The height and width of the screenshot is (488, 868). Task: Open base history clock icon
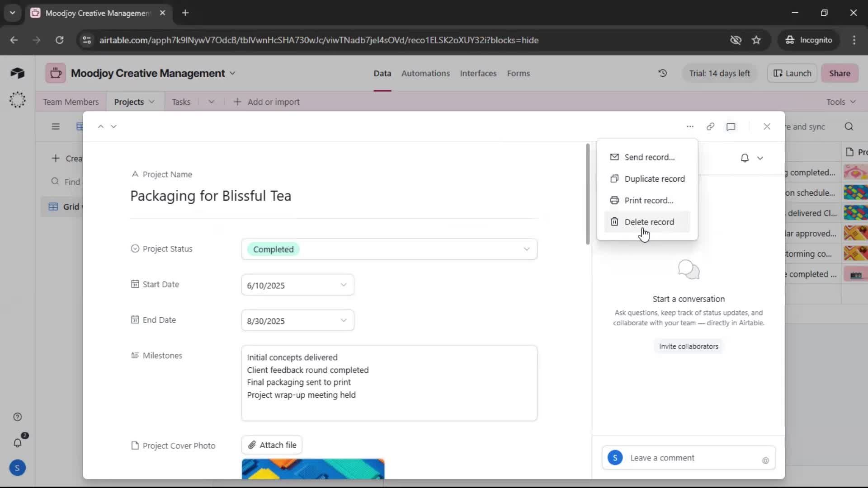663,73
